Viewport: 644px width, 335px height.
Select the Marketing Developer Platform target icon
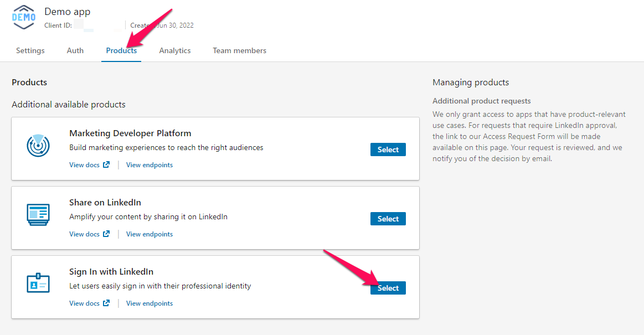click(38, 145)
